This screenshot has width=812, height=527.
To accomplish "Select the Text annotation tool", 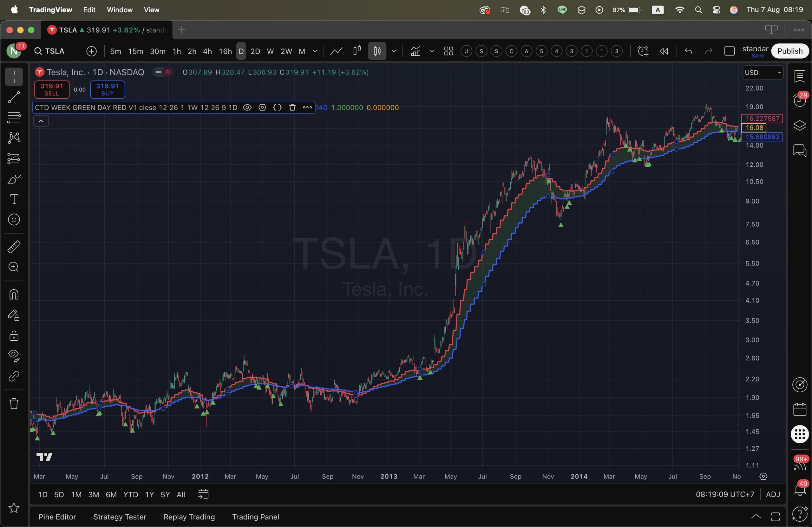I will pos(14,199).
